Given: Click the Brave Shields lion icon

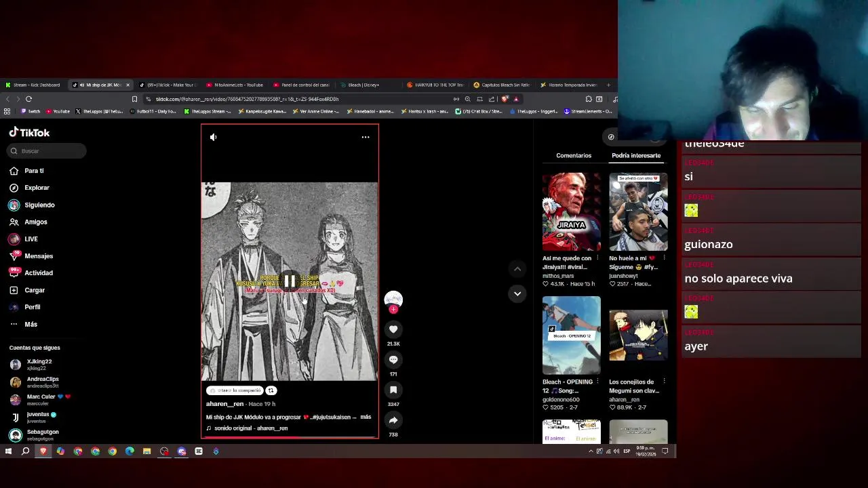Looking at the screenshot, I should 504,99.
